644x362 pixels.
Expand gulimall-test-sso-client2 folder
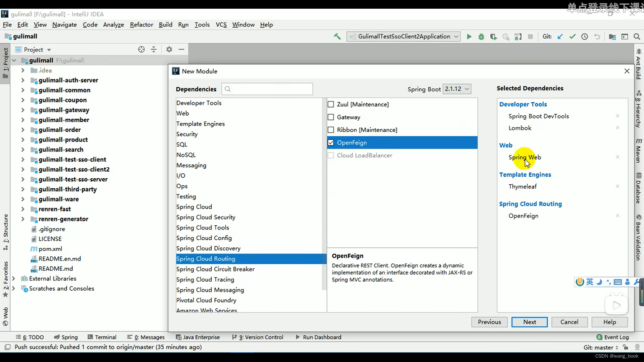pos(22,169)
